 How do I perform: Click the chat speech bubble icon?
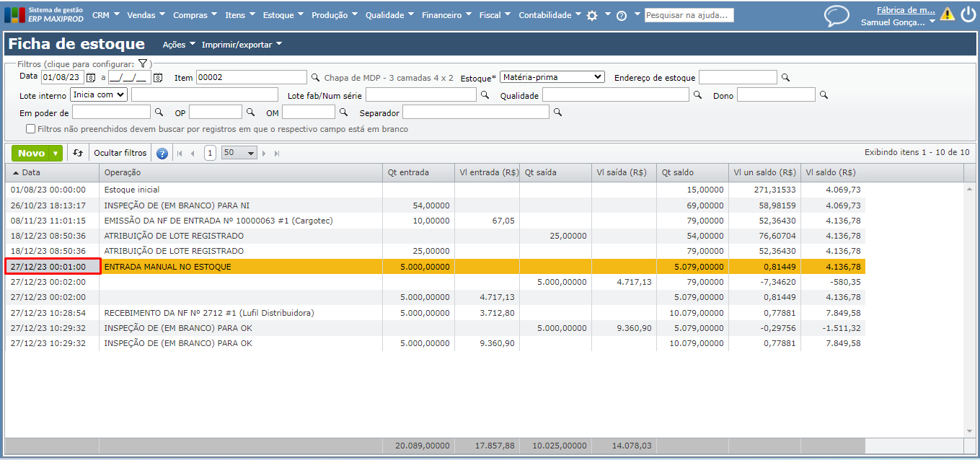point(836,16)
